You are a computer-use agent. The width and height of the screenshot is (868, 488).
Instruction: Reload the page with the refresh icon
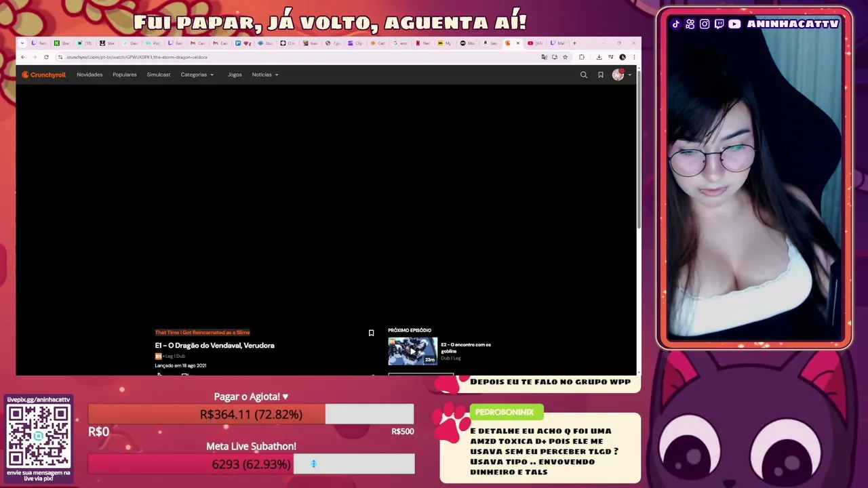click(x=46, y=57)
